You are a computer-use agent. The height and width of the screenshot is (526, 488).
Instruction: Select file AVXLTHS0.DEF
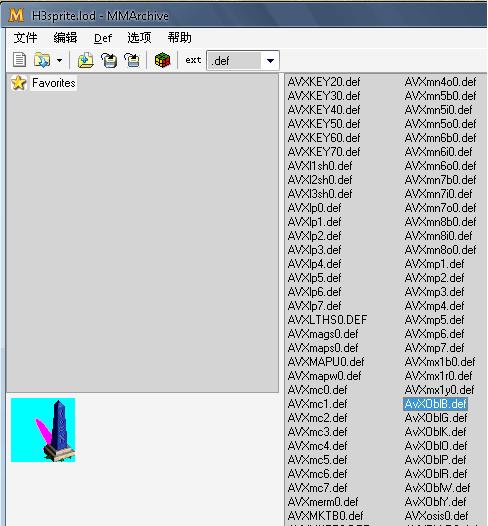(x=327, y=320)
